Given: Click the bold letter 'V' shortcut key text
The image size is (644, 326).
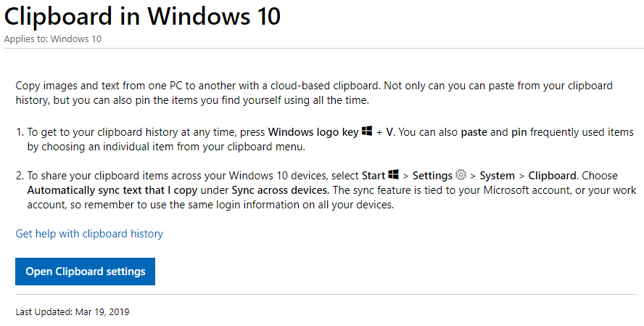Looking at the screenshot, I should [x=389, y=132].
